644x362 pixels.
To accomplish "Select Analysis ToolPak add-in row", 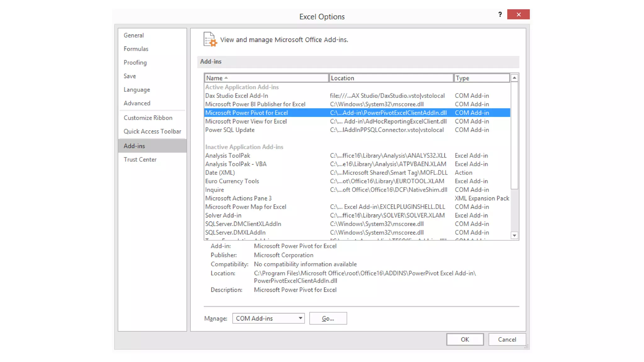I will (x=357, y=156).
